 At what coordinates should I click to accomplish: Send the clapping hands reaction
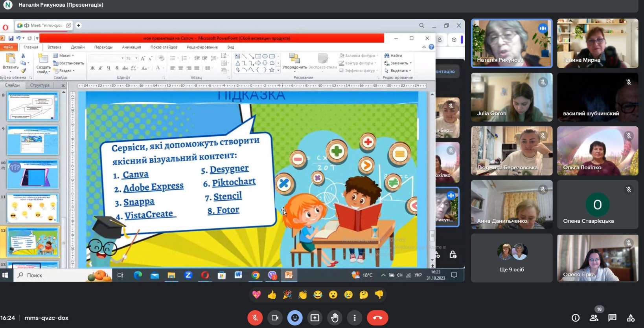302,295
